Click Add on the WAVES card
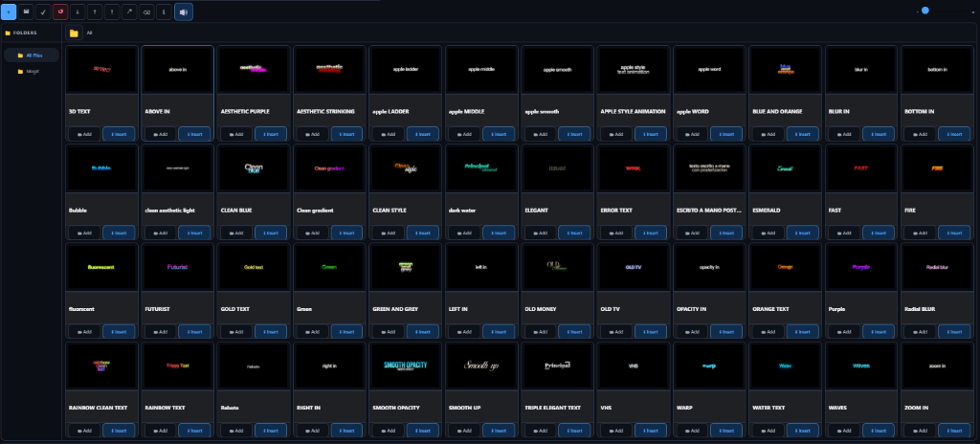Image resolution: width=980 pixels, height=444 pixels. (844, 431)
